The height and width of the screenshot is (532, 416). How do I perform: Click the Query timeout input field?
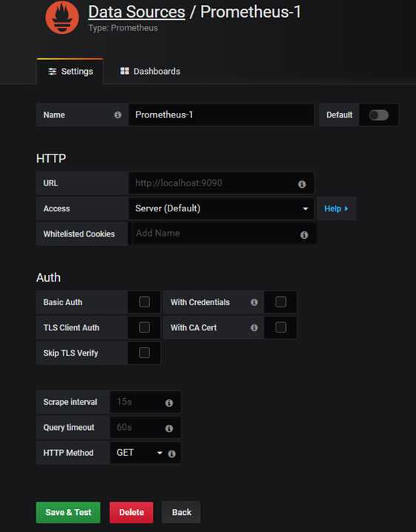(145, 428)
